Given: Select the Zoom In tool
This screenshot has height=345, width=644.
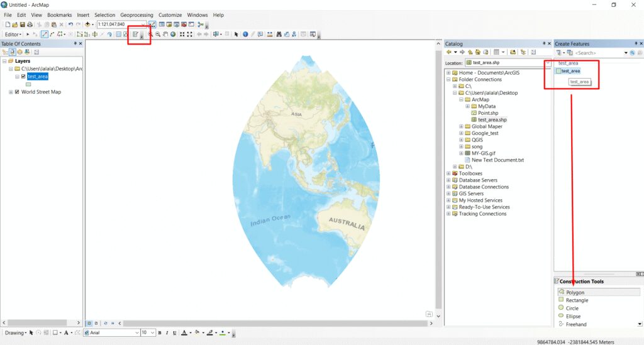Looking at the screenshot, I should (x=150, y=35).
